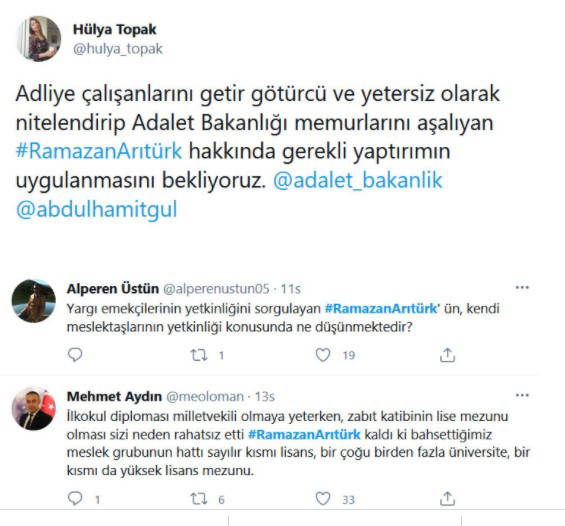Open #RamazanArıtürk hashtag in main tweet
This screenshot has height=526, width=565.
point(99,151)
